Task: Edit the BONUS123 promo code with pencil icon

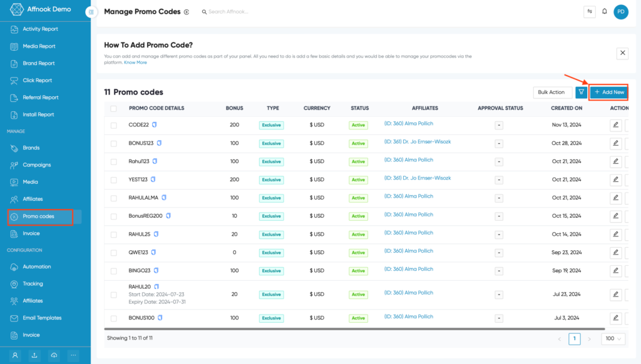Action: click(615, 143)
